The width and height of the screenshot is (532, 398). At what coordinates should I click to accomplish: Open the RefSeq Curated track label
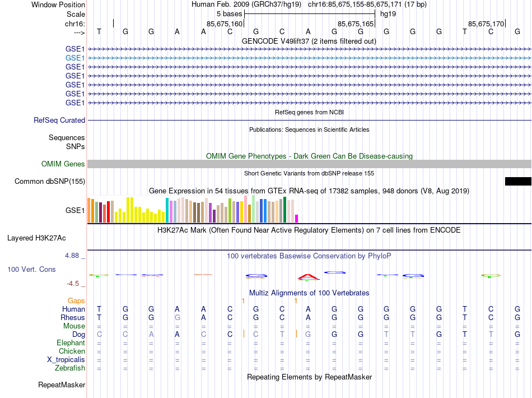point(59,120)
